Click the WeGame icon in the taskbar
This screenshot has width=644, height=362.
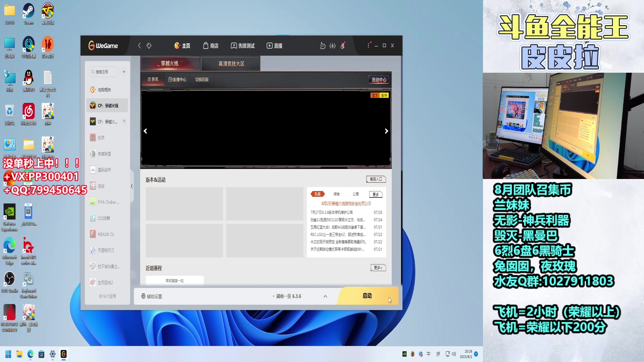[x=63, y=354]
